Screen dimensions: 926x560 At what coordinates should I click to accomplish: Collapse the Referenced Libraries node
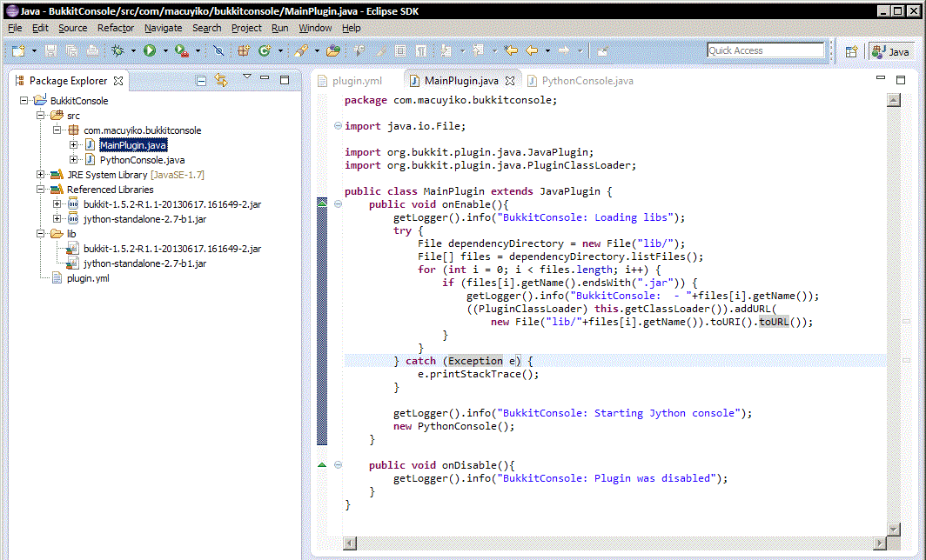point(41,189)
